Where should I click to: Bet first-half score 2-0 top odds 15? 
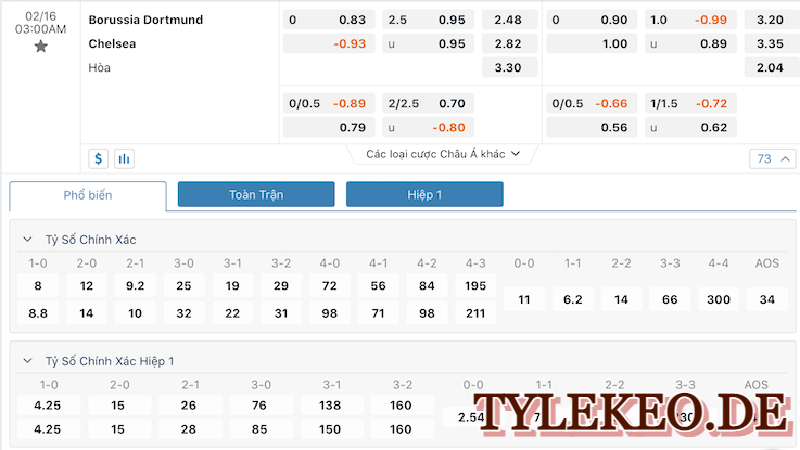118,406
